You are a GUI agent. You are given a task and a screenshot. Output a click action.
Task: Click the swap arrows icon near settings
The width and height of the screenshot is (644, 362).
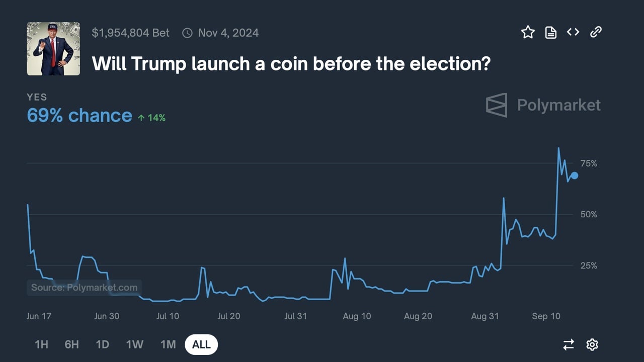point(569,344)
